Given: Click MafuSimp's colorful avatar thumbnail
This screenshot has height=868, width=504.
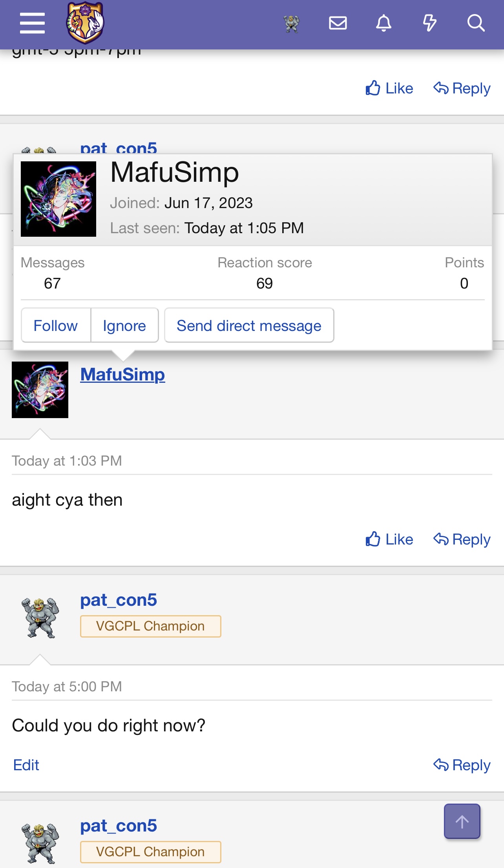Looking at the screenshot, I should click(40, 388).
